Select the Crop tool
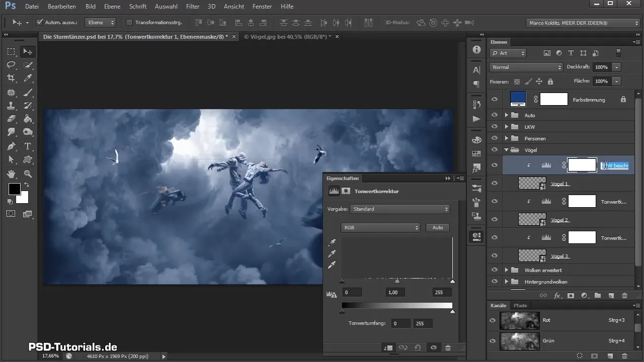Viewport: 644px width, 362px height. [x=11, y=78]
